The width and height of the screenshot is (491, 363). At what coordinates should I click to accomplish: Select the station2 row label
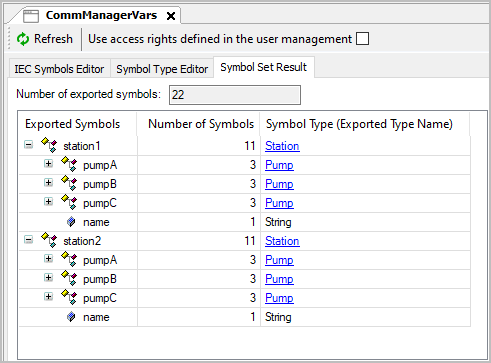[x=82, y=241]
